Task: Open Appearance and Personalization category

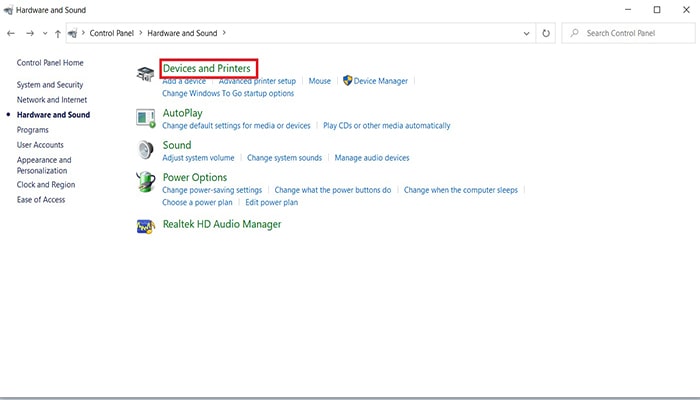Action: click(44, 165)
